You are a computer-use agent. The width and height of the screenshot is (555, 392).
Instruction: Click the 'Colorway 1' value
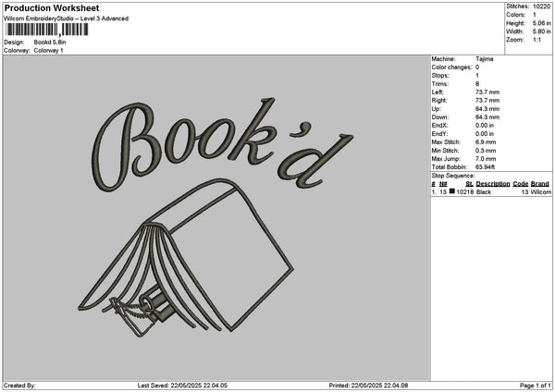tap(48, 51)
